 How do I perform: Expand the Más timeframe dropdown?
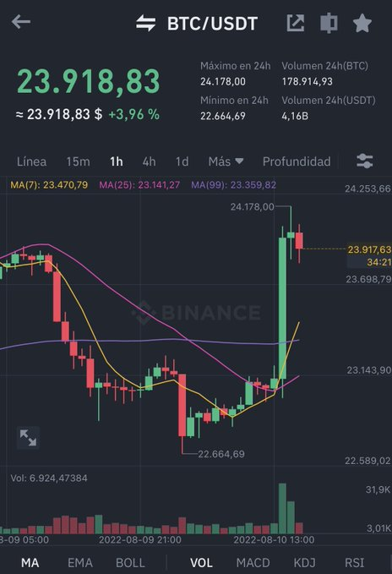[226, 161]
